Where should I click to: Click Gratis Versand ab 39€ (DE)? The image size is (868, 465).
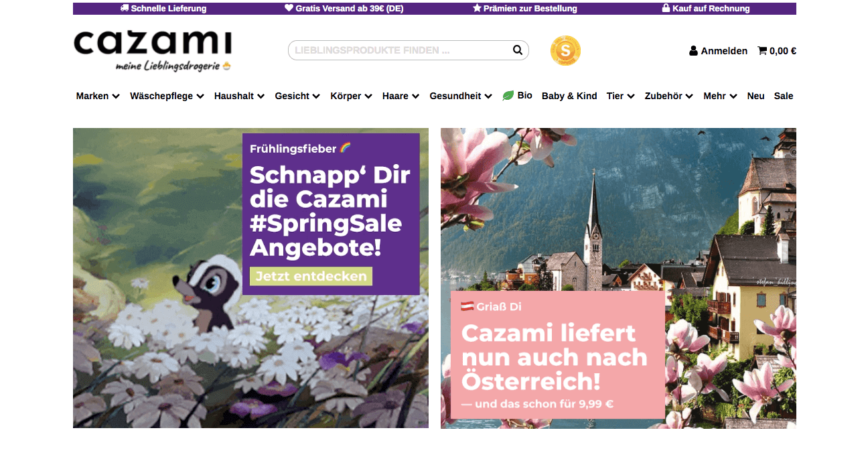350,9
